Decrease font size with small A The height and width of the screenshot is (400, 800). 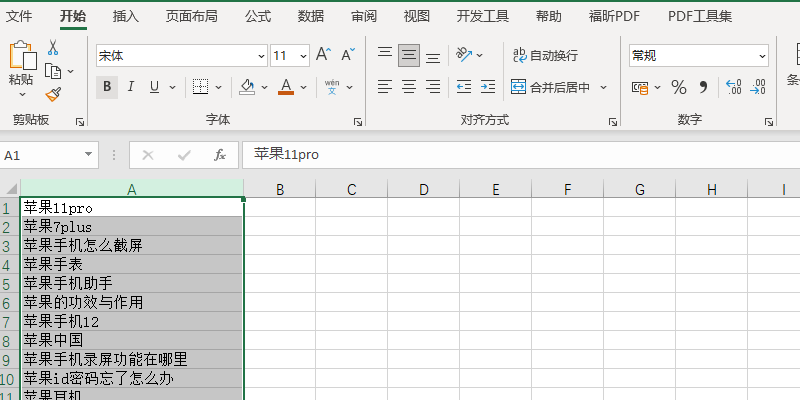tap(348, 55)
